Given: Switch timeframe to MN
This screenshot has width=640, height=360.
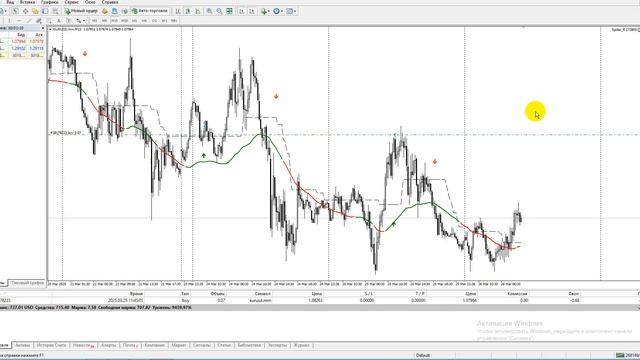Looking at the screenshot, I should [x=174, y=20].
